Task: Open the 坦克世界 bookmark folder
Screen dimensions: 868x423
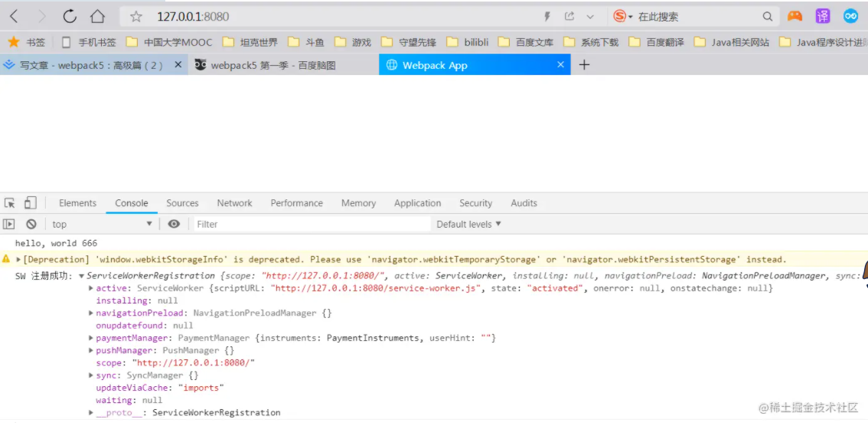Action: coord(250,42)
